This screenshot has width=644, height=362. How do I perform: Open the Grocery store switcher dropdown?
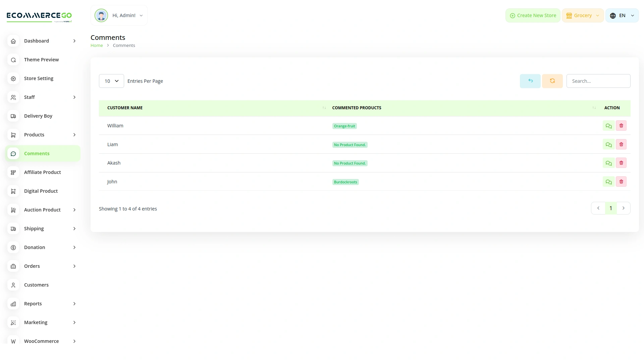point(583,15)
